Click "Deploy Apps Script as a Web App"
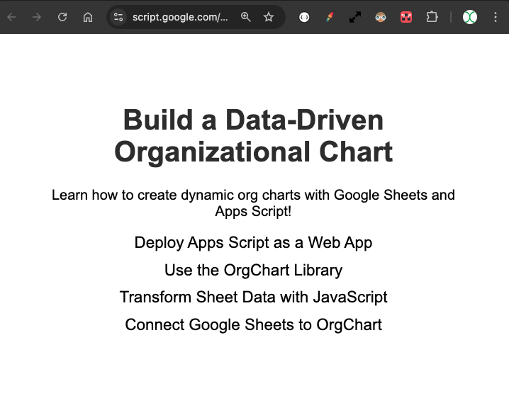This screenshot has height=420, width=509. point(253,242)
